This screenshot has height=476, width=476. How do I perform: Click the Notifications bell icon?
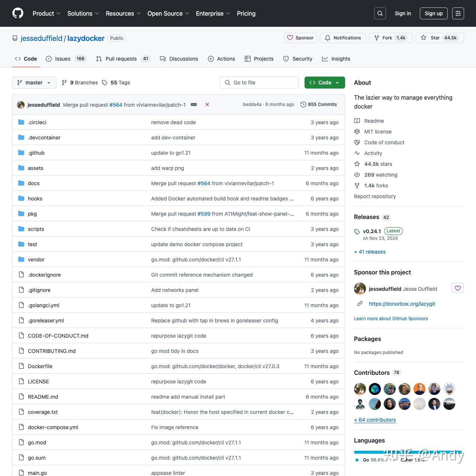pos(328,38)
